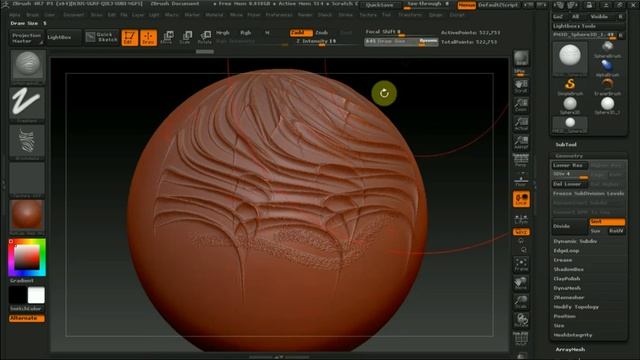Select the Move transform icon
The height and width of the screenshot is (360, 640).
pyautogui.click(x=167, y=38)
